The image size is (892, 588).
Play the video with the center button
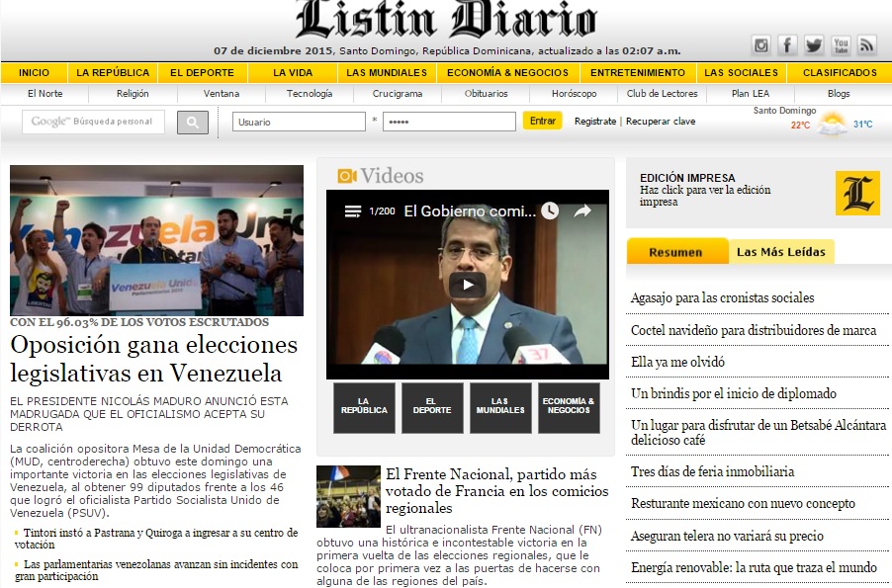[x=467, y=285]
